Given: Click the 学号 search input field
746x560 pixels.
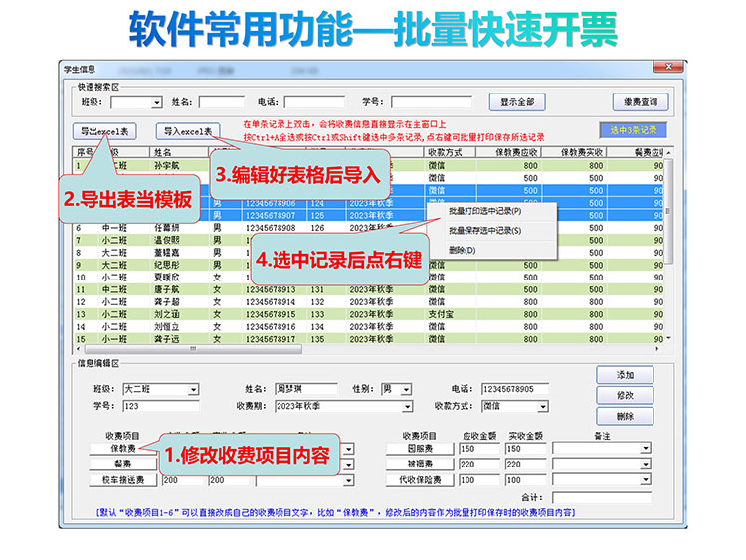Looking at the screenshot, I should [432, 102].
